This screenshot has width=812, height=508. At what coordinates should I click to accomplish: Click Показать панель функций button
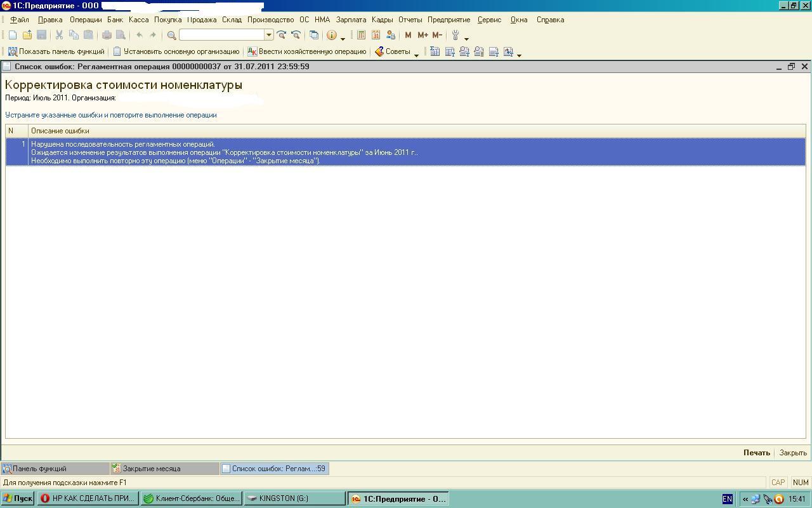pyautogui.click(x=56, y=51)
